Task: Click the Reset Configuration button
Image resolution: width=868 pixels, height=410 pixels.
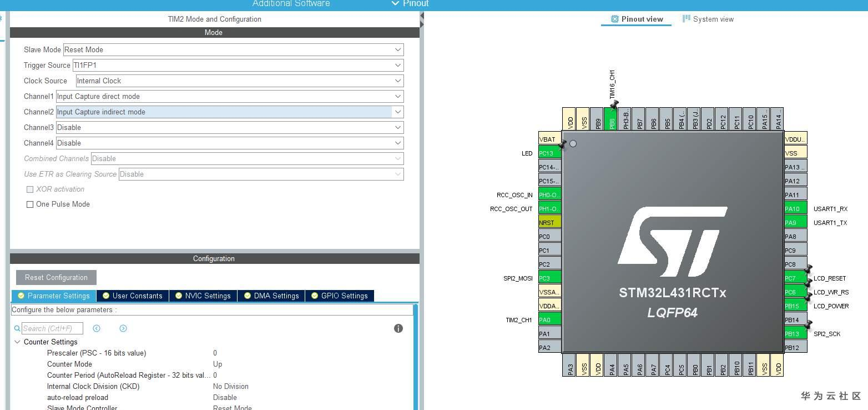Action: (x=56, y=277)
